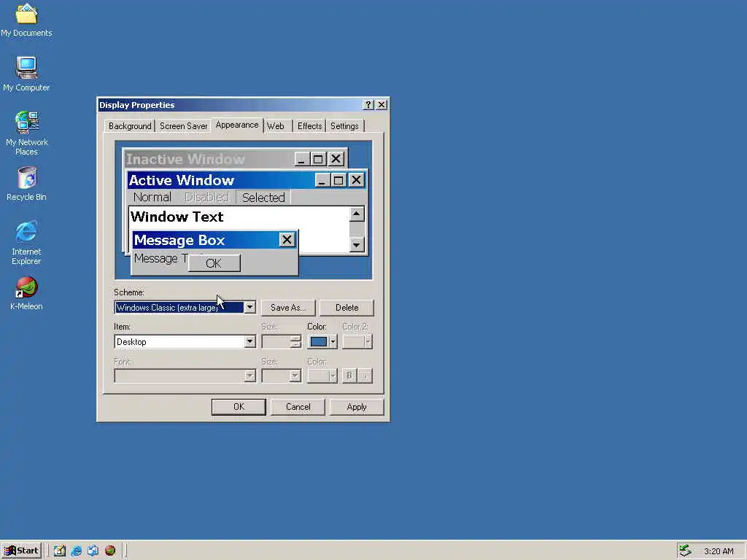Switch to the Background tab

[130, 126]
